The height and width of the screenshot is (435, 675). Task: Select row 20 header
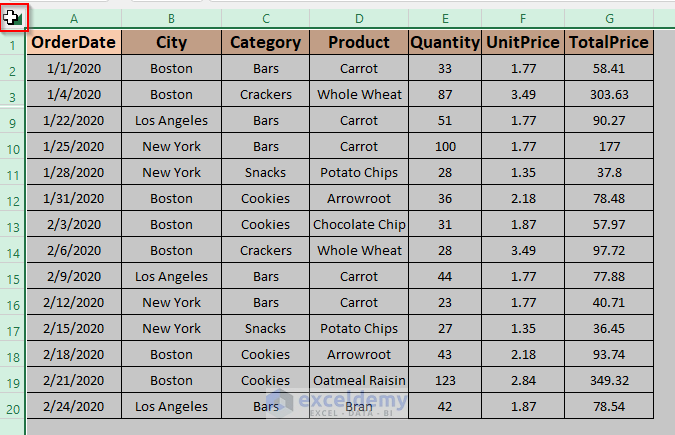[x=12, y=407]
